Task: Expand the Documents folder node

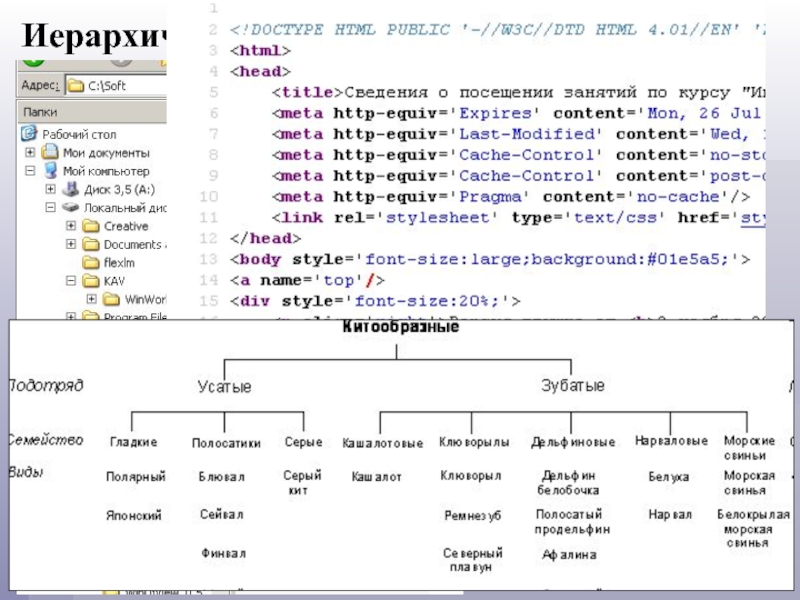Action: (x=71, y=244)
